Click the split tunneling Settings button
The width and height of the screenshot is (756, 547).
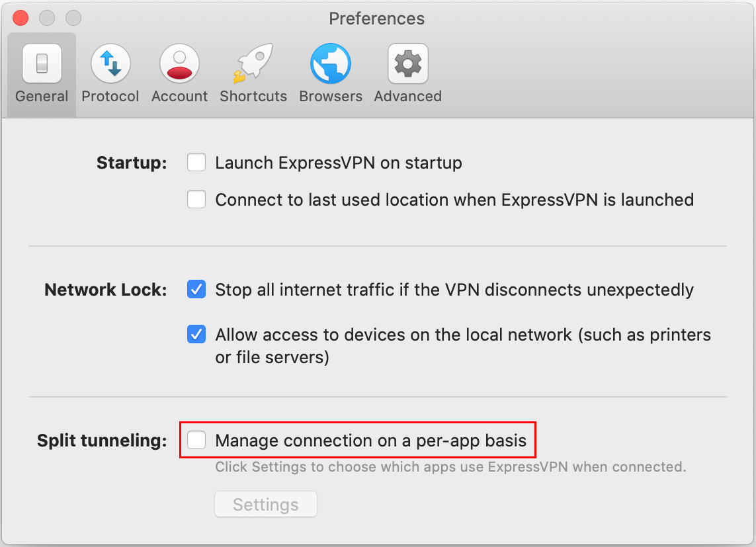pos(266,504)
